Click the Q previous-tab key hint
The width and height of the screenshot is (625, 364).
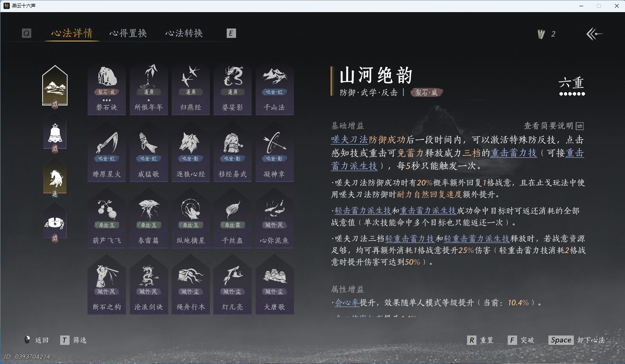tap(26, 33)
